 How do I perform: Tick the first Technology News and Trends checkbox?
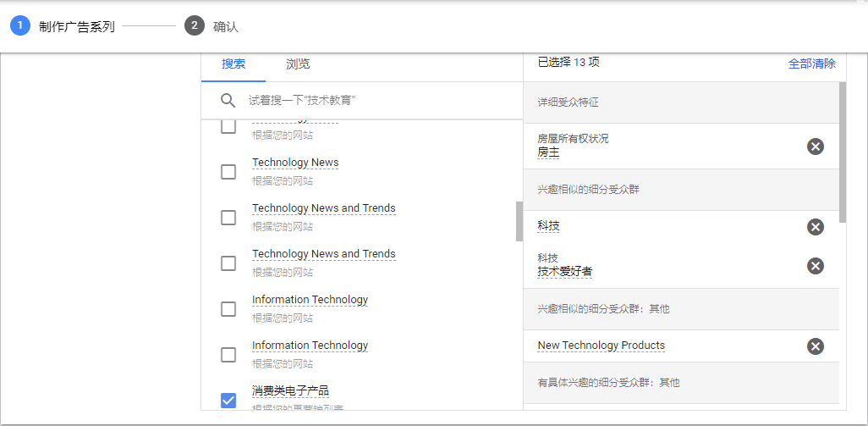(x=228, y=218)
